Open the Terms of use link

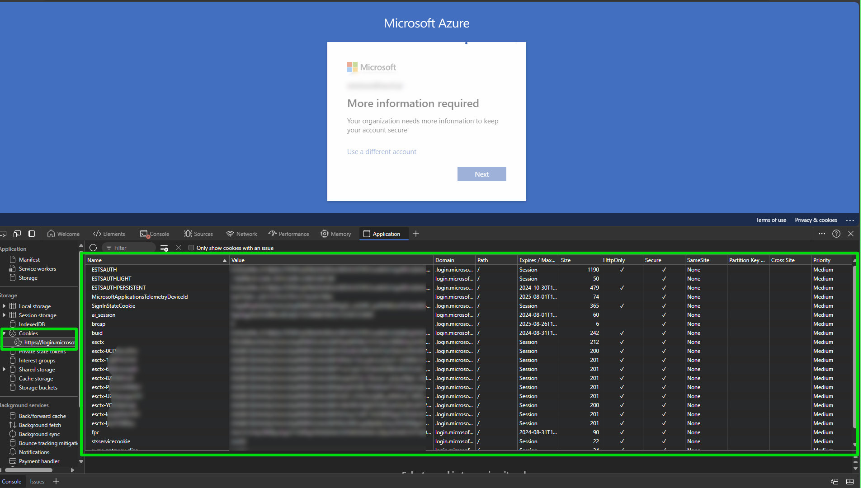771,220
